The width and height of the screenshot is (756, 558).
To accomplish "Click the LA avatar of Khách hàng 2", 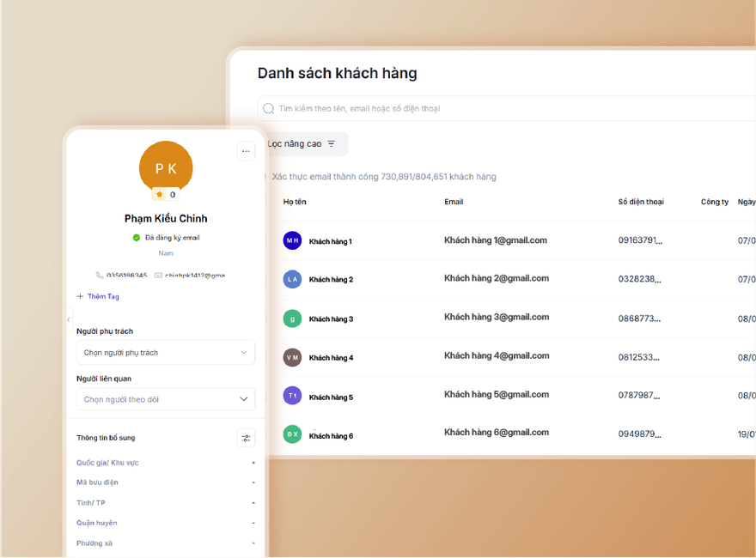I will (292, 279).
